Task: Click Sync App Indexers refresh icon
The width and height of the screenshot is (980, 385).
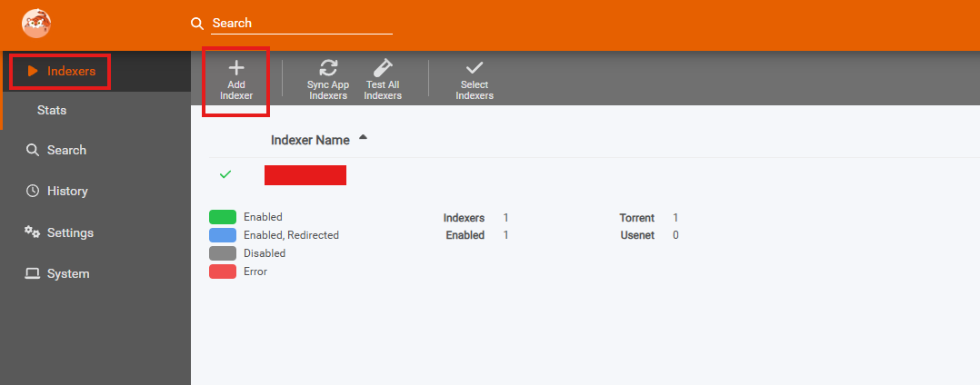Action: (x=328, y=68)
